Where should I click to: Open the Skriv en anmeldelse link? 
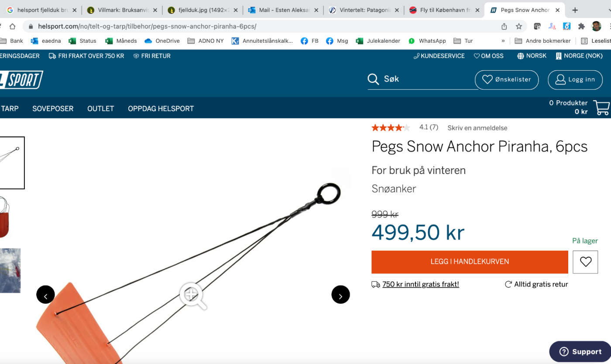click(x=477, y=128)
